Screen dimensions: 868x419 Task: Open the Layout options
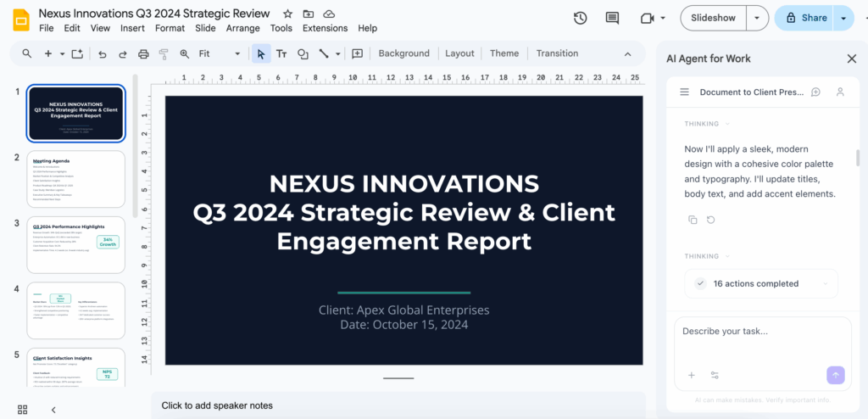click(x=459, y=53)
